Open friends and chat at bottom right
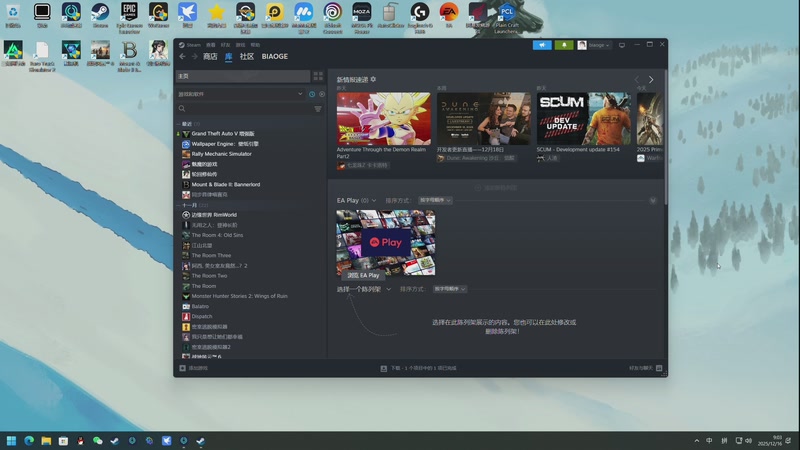The image size is (800, 450). click(645, 368)
